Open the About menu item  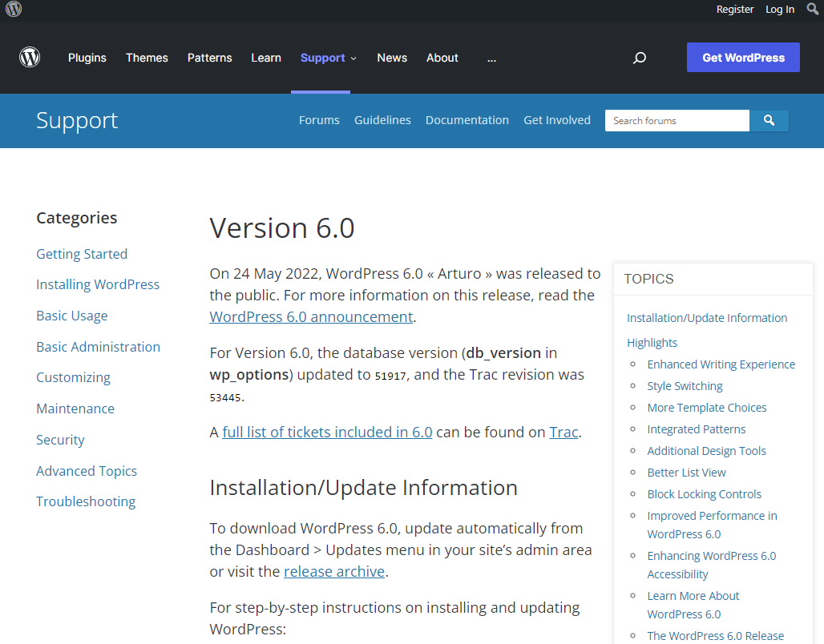pos(442,58)
